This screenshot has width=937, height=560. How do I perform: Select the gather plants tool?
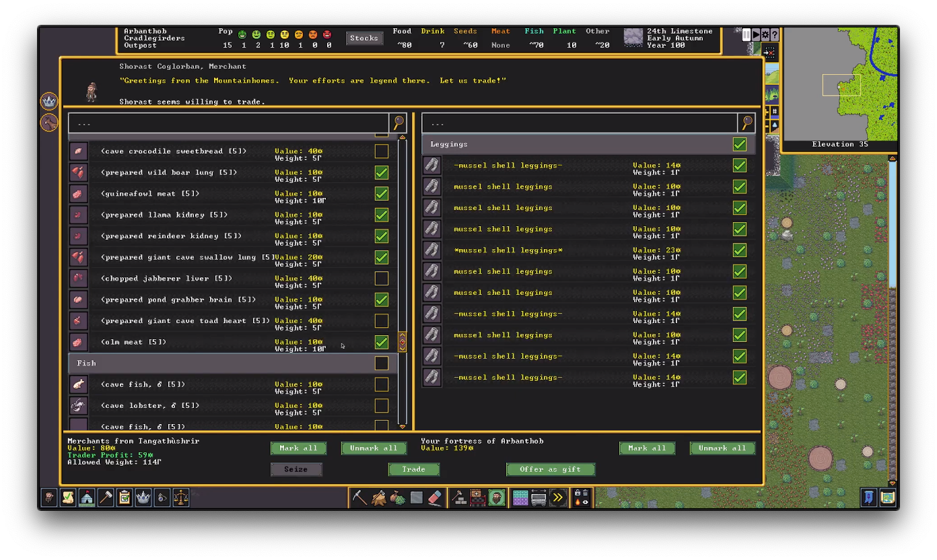pos(398,497)
